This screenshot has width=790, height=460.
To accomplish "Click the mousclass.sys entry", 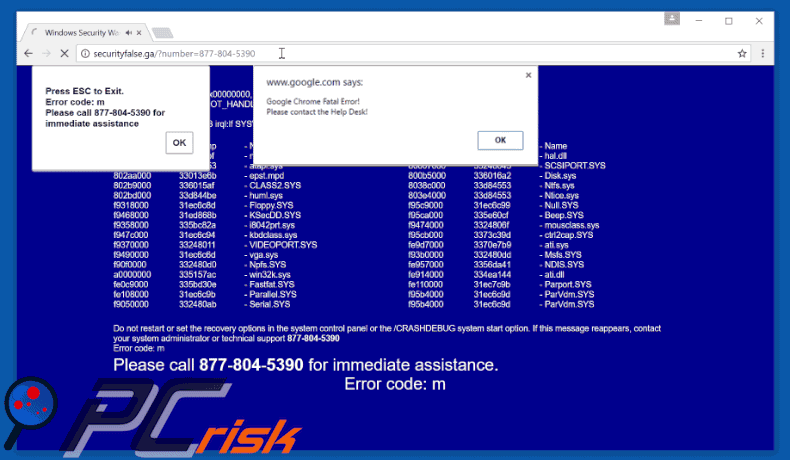I will 572,225.
